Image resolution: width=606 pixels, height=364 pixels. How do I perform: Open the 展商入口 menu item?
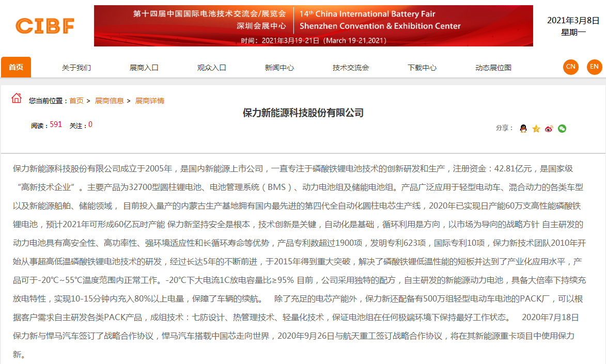144,68
